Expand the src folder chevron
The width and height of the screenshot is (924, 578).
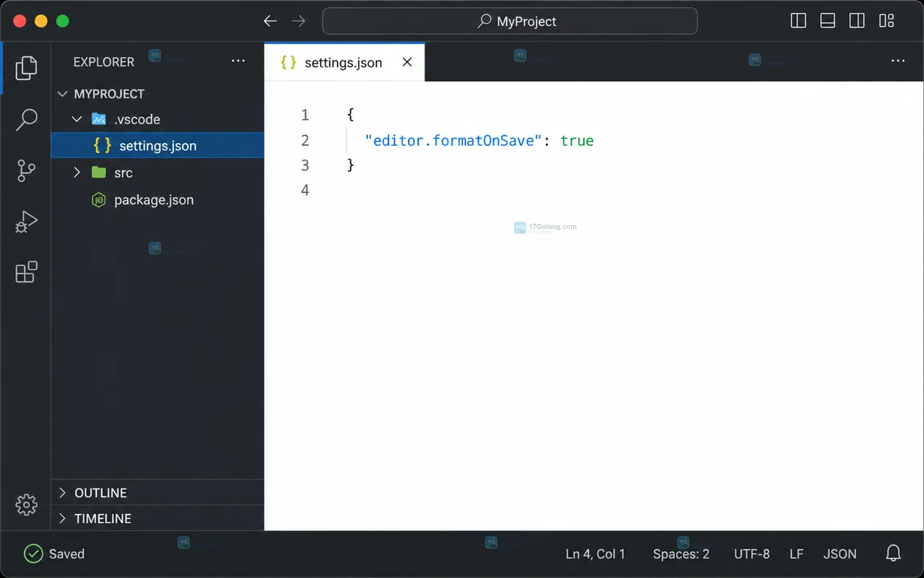tap(77, 172)
